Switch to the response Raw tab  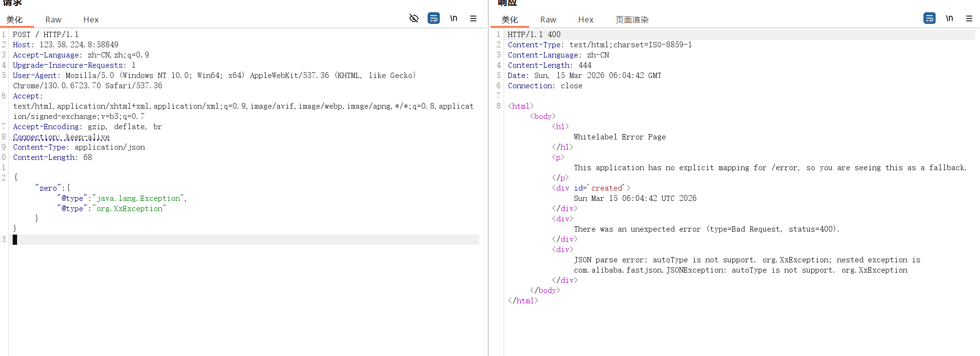click(548, 20)
